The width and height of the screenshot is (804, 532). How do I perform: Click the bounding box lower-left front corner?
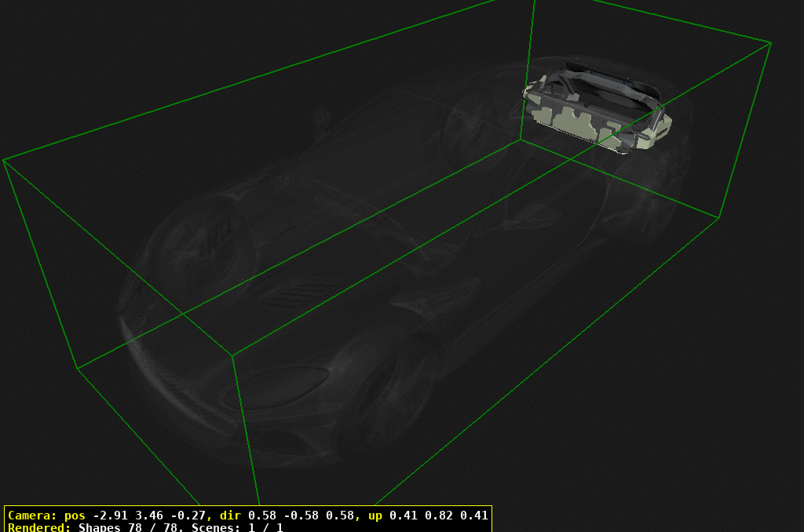pos(77,368)
